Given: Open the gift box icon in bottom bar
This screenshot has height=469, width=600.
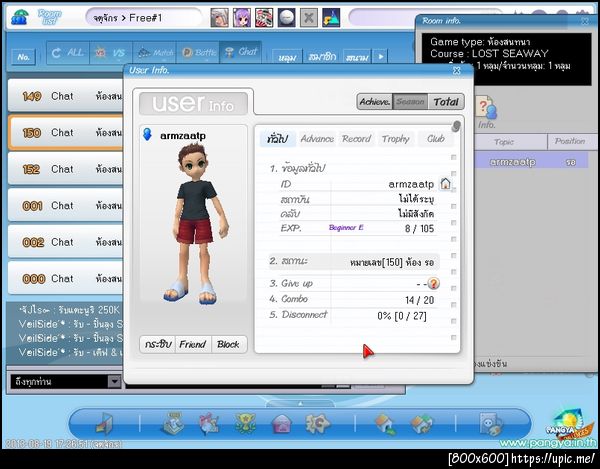Looking at the screenshot, I should coord(209,423).
